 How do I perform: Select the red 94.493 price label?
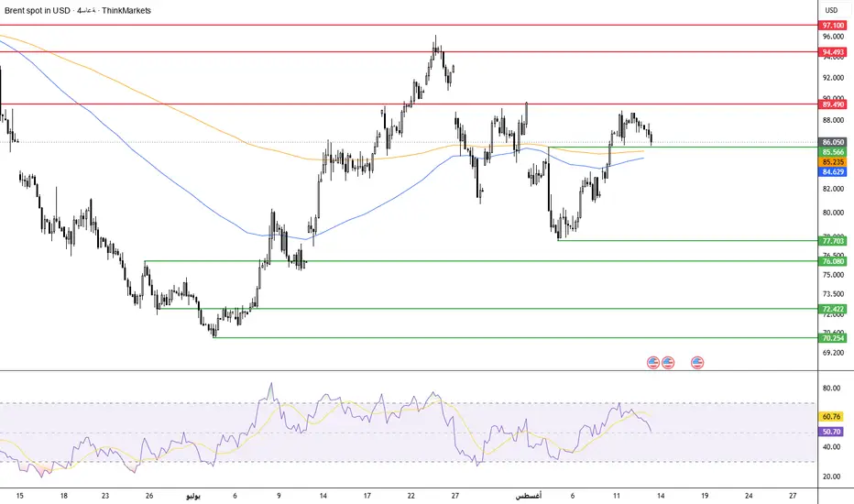point(833,52)
